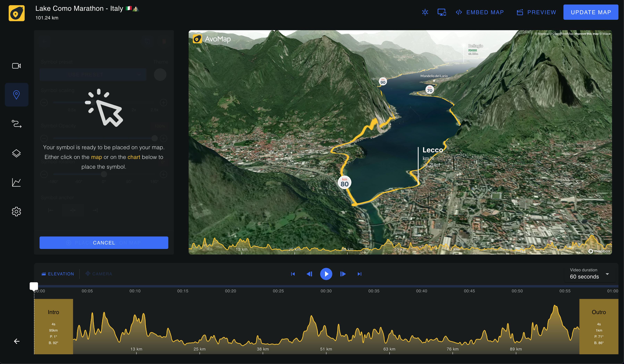Start playback with the play button
624x364 pixels.
pos(326,274)
